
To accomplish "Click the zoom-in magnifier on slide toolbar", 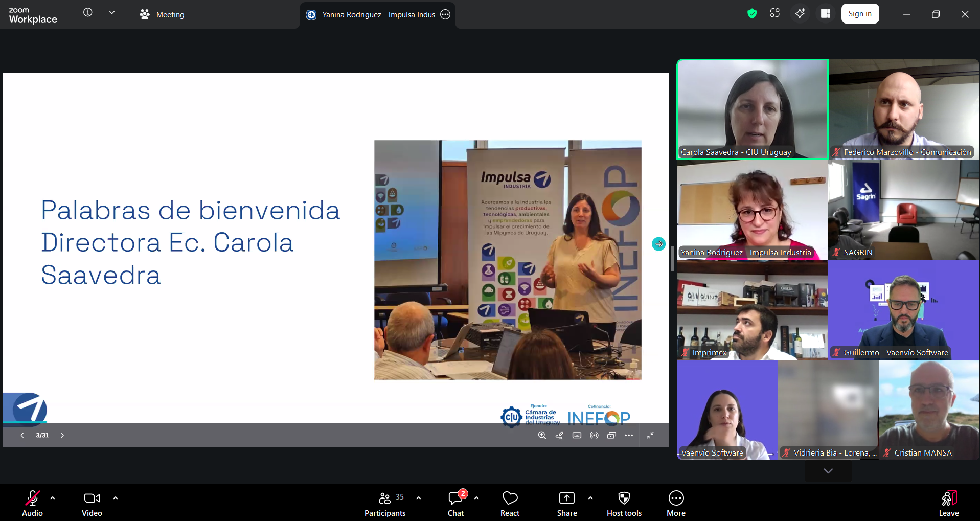I will pyautogui.click(x=542, y=435).
